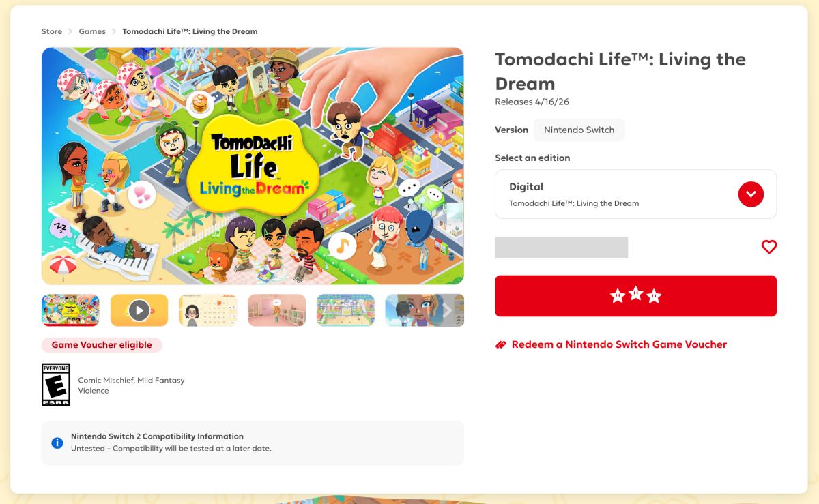This screenshot has height=504, width=819.
Task: Select the fourth screenshot thumbnail
Action: tap(276, 310)
